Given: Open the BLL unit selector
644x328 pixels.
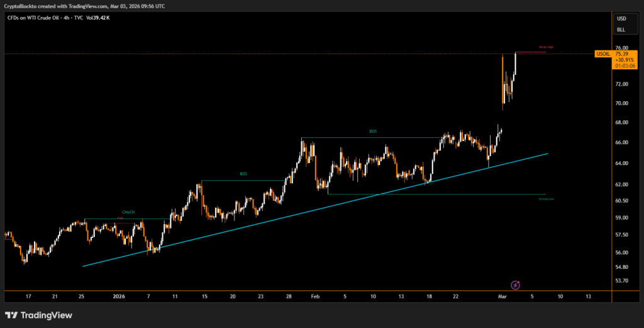Looking at the screenshot, I should [x=621, y=29].
